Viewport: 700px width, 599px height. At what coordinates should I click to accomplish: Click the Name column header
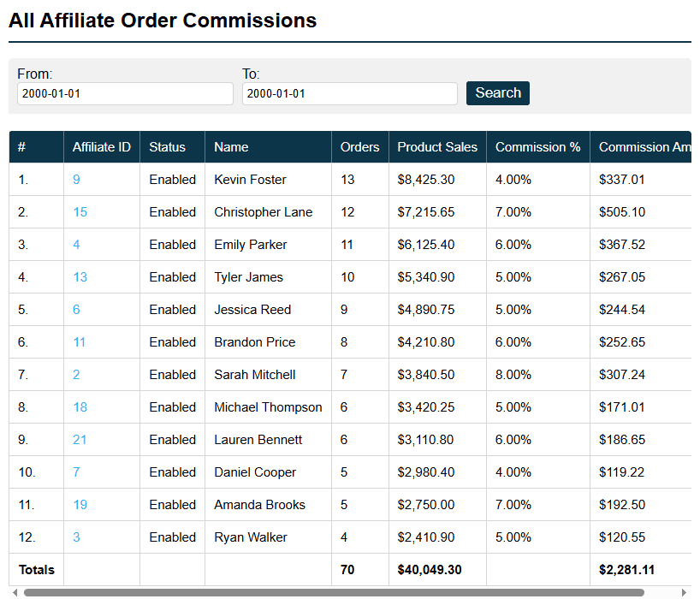click(x=269, y=147)
